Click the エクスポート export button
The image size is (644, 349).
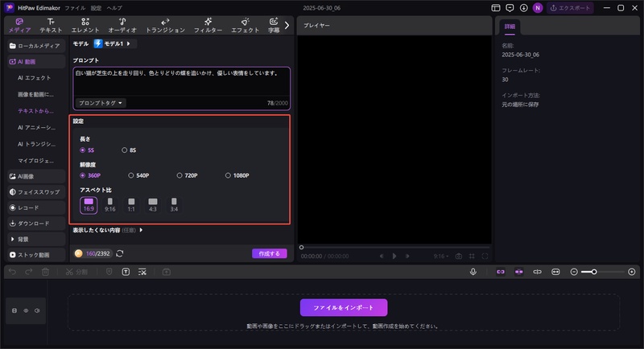tap(570, 8)
